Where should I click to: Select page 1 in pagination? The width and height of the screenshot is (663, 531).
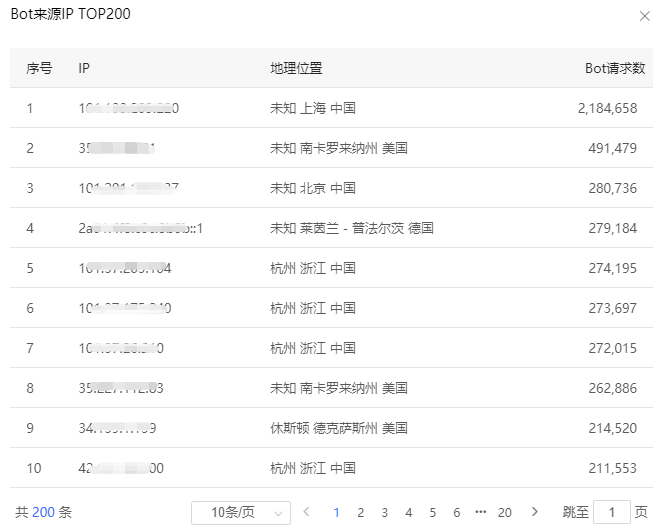tap(337, 513)
